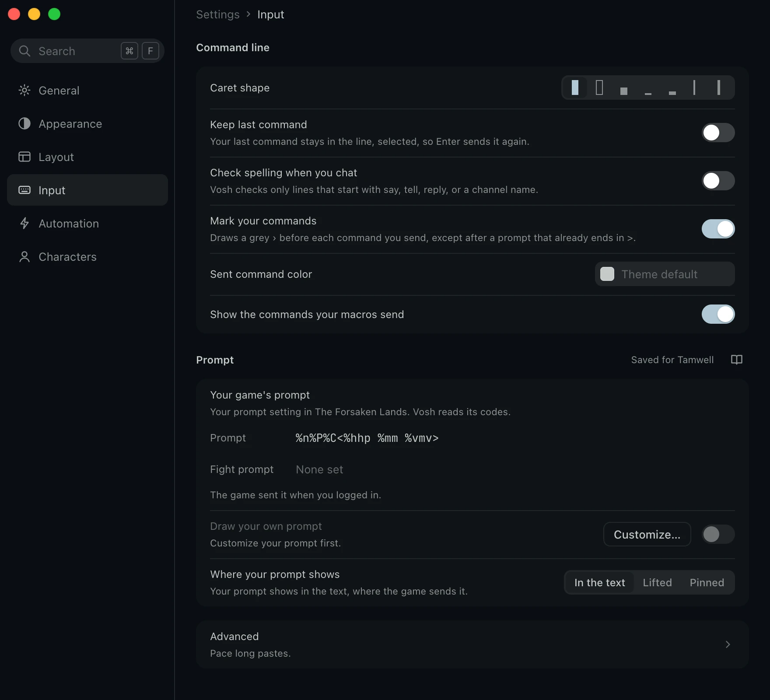The height and width of the screenshot is (700, 770).
Task: Go to Appearance settings
Action: click(87, 123)
